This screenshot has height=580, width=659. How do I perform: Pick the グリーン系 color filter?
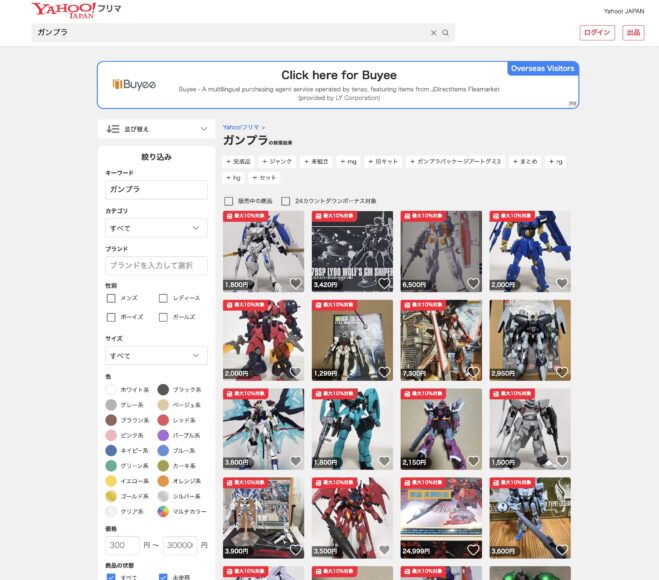click(111, 466)
